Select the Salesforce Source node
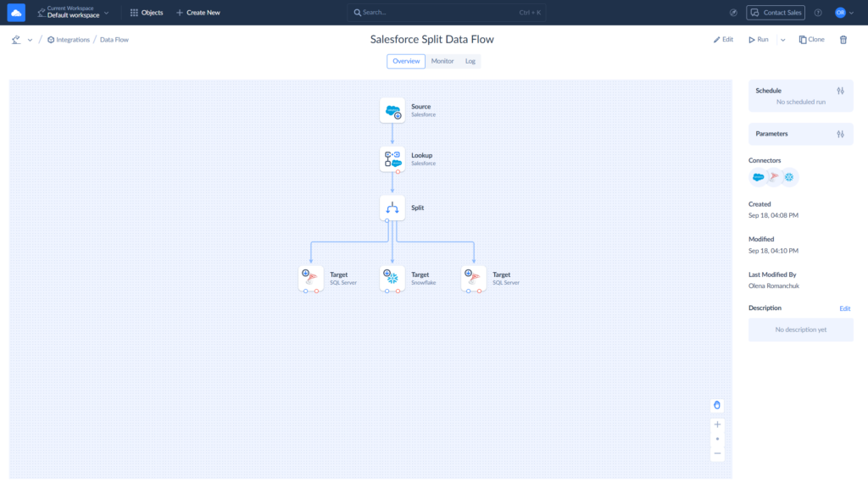Image resolution: width=868 pixels, height=488 pixels. pos(392,111)
